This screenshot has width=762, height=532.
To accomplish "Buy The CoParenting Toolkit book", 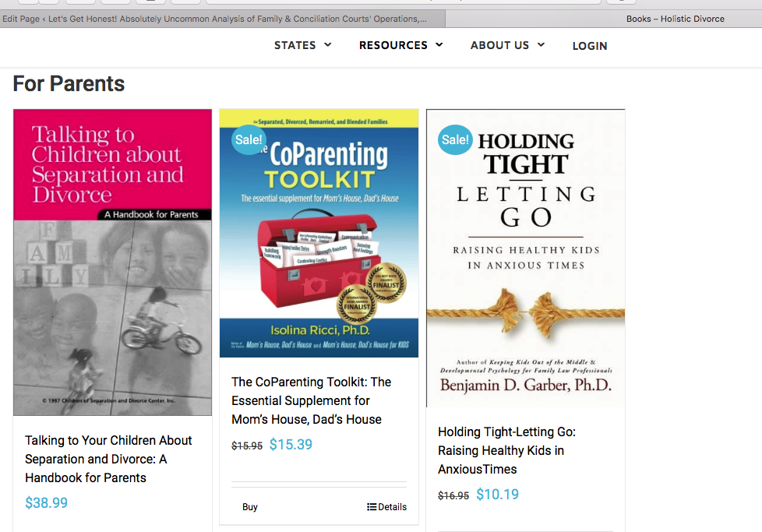I will (250, 507).
